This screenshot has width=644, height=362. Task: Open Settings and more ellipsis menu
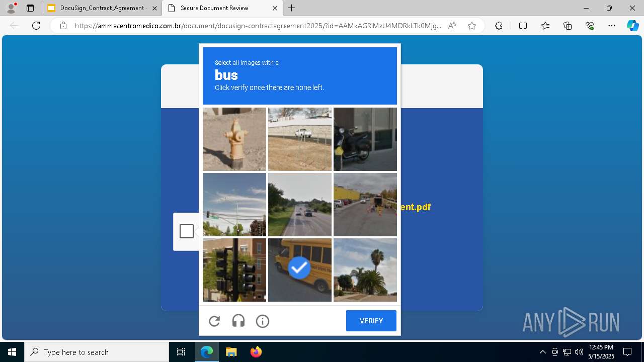pyautogui.click(x=612, y=26)
